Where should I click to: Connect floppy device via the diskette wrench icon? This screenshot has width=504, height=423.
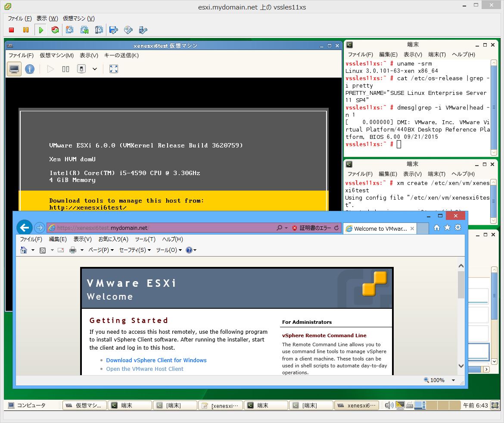tap(113, 30)
